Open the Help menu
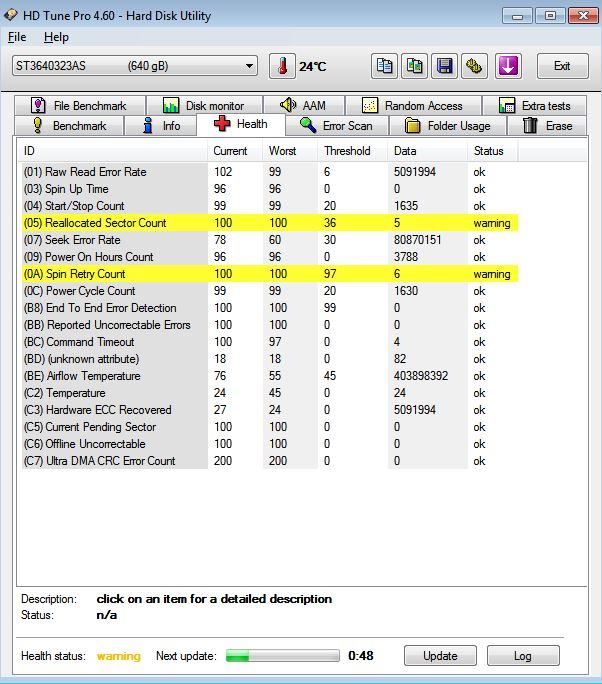 click(x=56, y=37)
